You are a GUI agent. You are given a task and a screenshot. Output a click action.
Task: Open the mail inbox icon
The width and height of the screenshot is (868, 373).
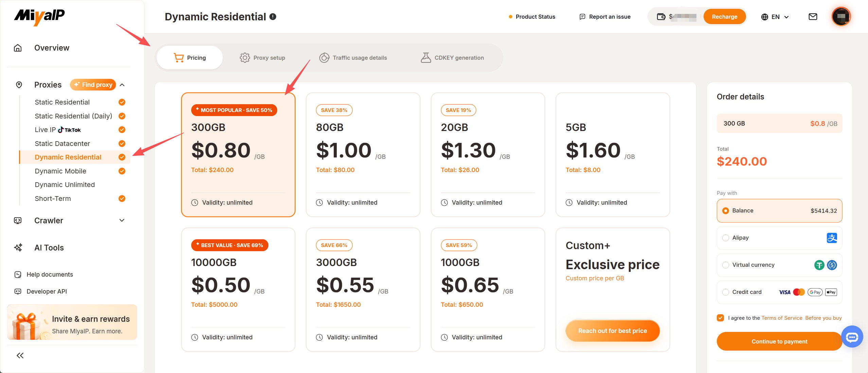tap(813, 17)
